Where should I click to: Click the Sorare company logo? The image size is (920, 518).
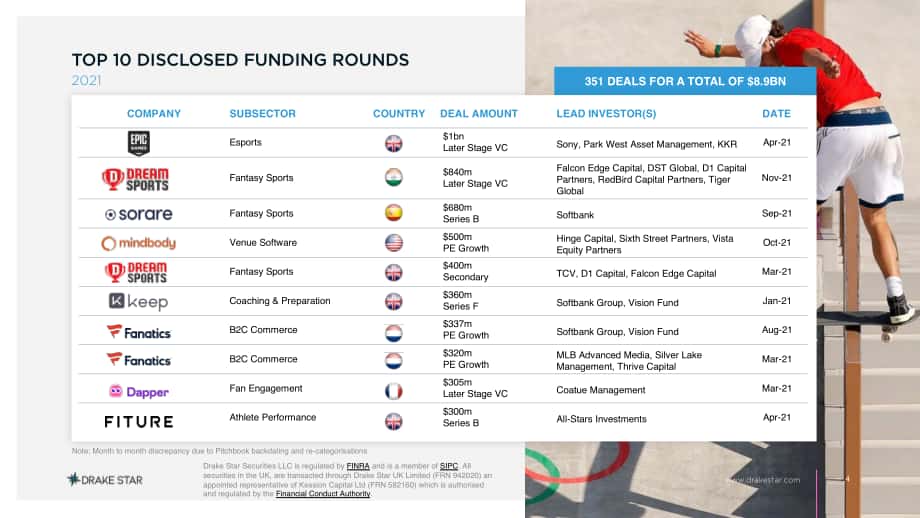tap(138, 214)
